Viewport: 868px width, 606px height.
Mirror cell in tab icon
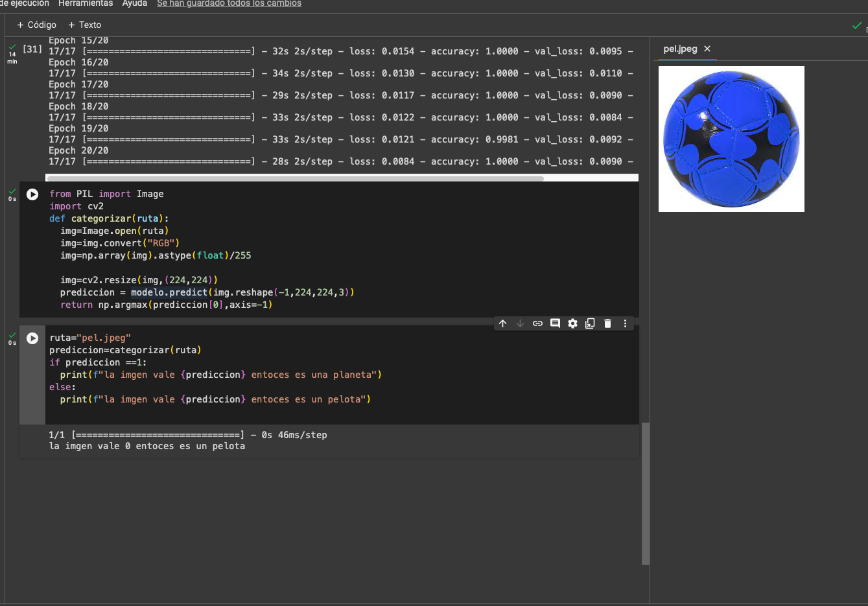tap(590, 323)
